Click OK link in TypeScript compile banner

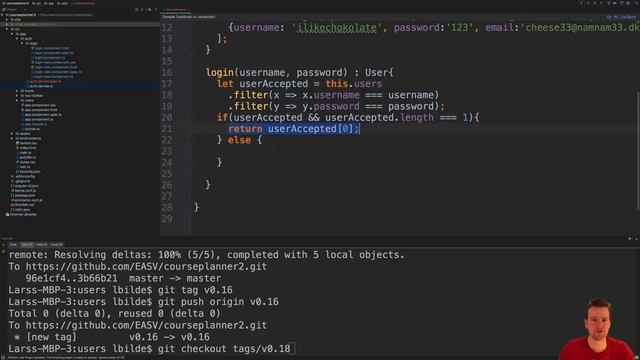609,17
